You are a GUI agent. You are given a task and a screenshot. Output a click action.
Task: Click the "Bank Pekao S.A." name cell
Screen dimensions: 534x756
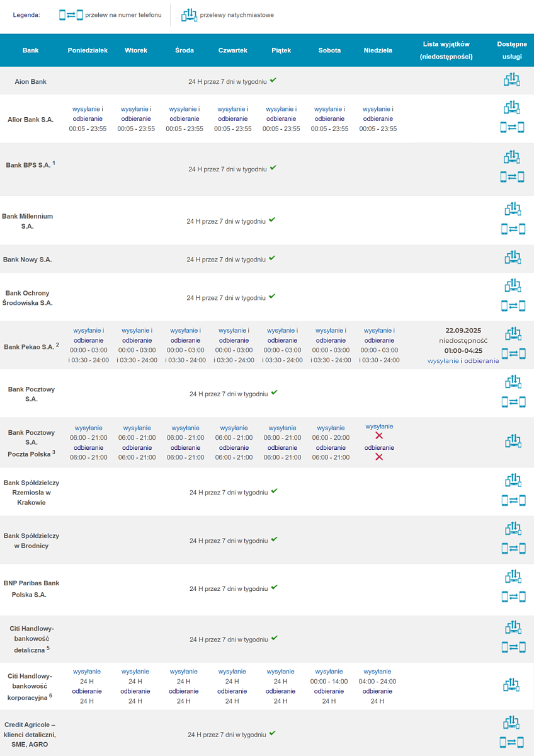[29, 346]
